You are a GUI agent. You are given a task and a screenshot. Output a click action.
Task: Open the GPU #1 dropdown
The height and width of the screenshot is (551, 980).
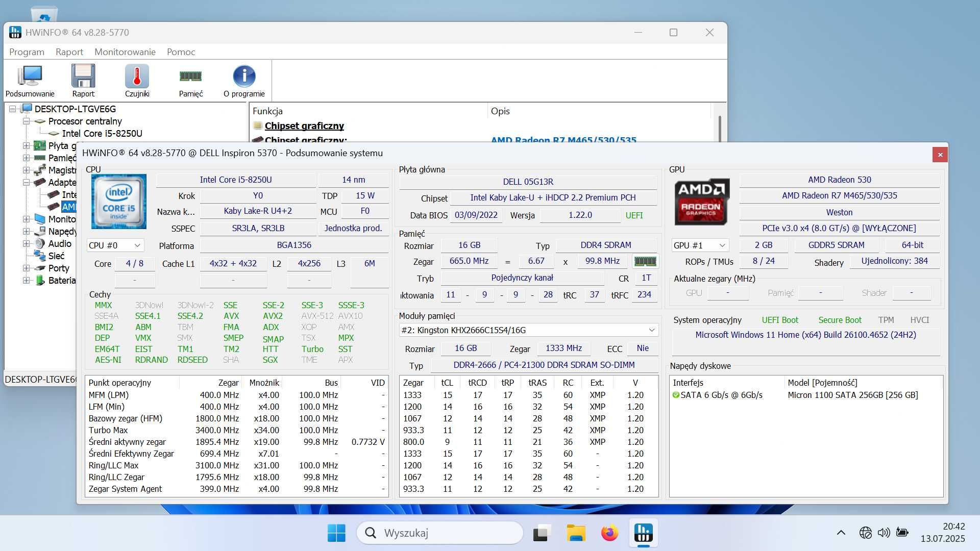click(x=700, y=246)
